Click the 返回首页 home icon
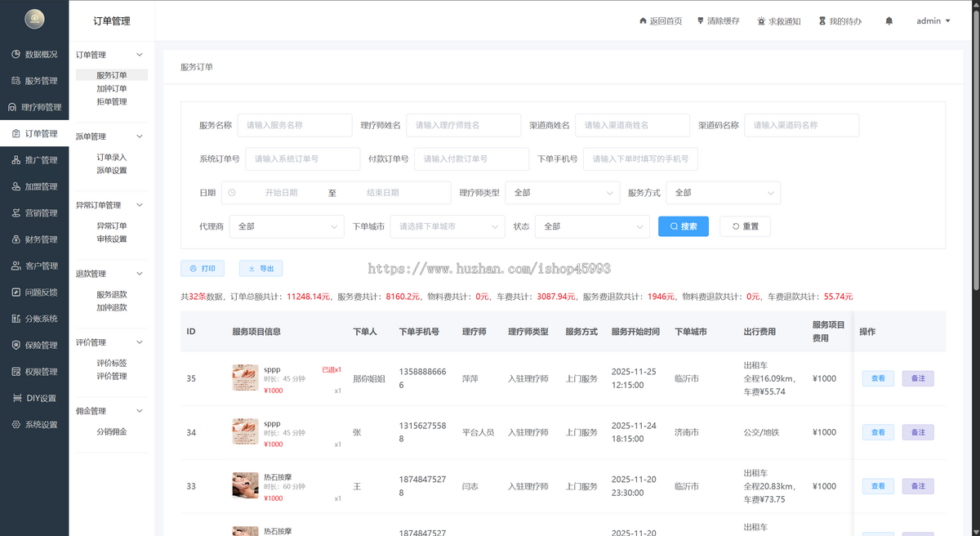Screen dimensions: 980x536 643,20
